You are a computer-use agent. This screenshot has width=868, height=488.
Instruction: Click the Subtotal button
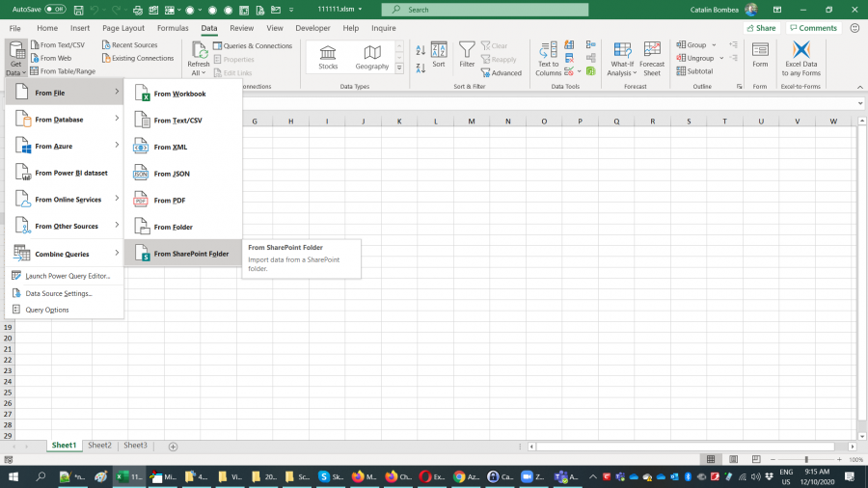pyautogui.click(x=694, y=71)
